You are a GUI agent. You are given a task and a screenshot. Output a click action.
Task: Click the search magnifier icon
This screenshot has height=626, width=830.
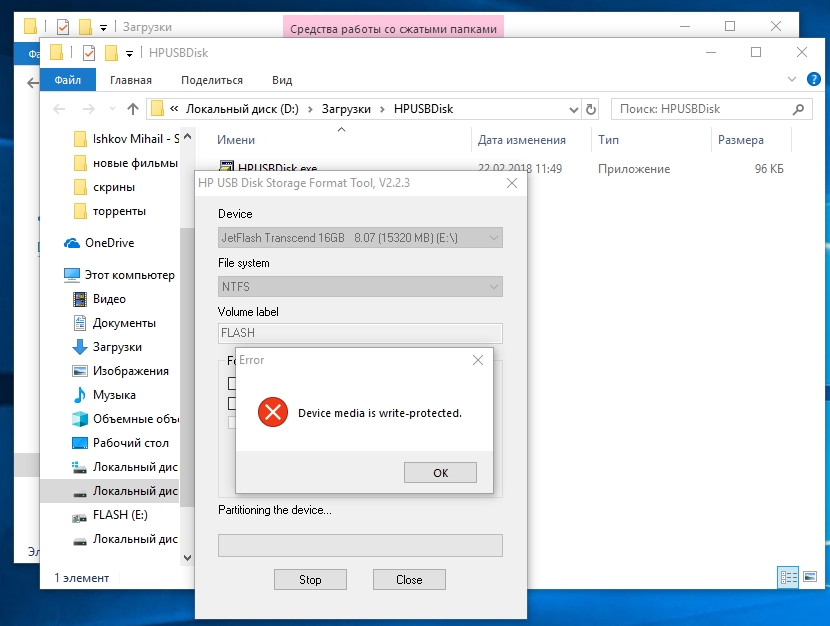[798, 109]
